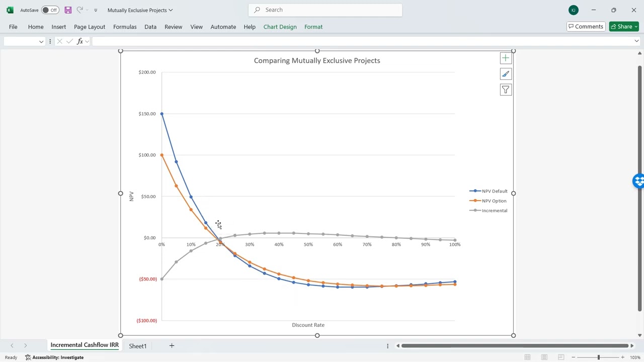Open the user account avatar

[x=573, y=10]
